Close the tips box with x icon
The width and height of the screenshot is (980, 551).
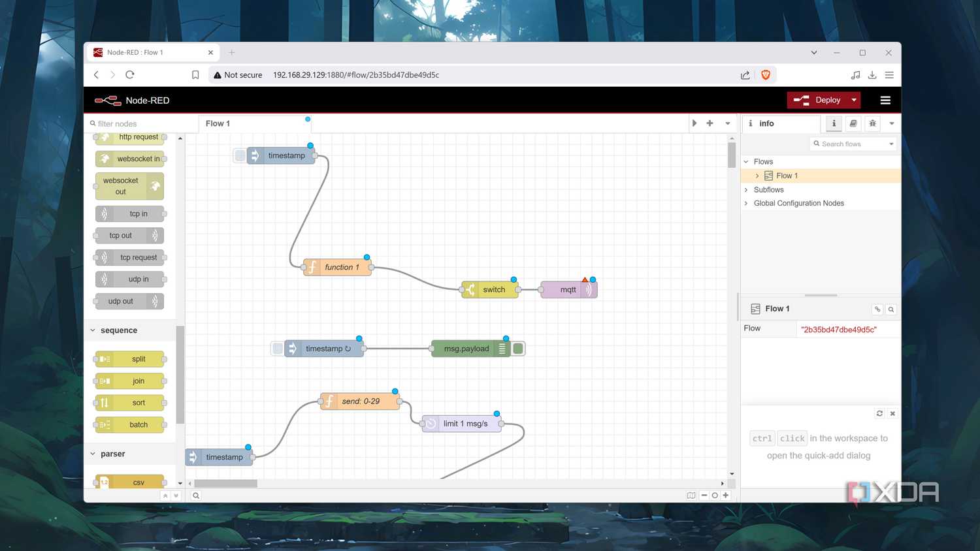click(892, 413)
